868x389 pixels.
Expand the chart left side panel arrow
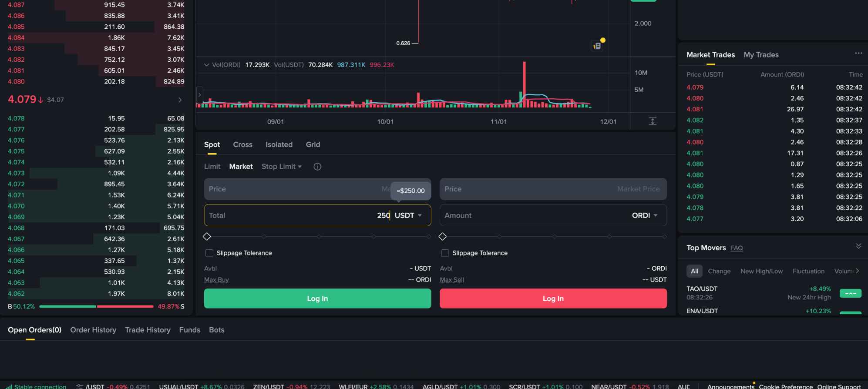point(199,94)
